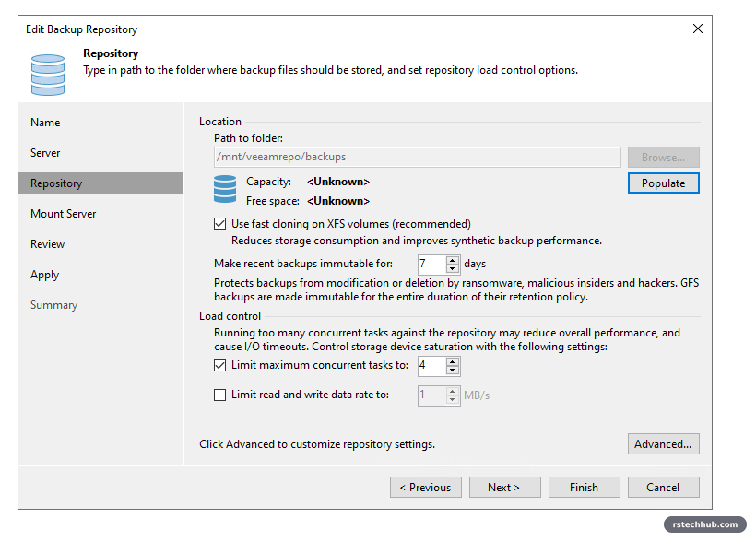Click the data rate MB/s value field
The width and height of the screenshot is (756, 542).
[432, 395]
